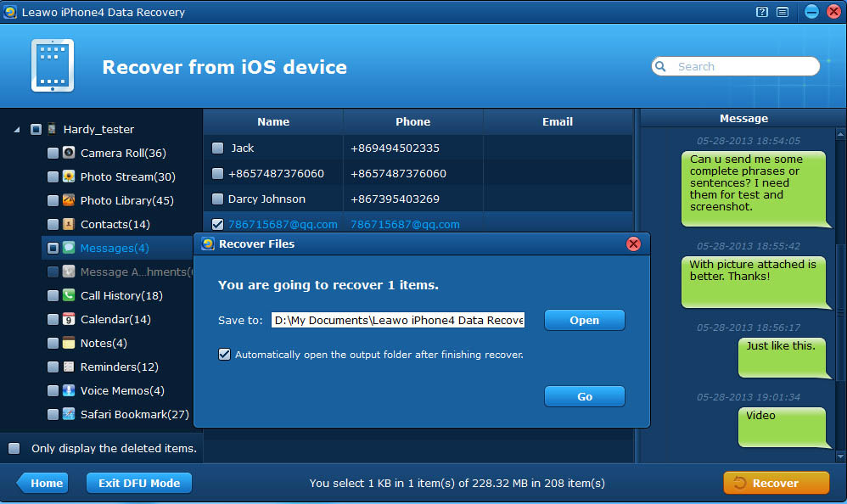The width and height of the screenshot is (847, 504).
Task: Collapse the Hardy_tester device tree
Action: [17, 130]
